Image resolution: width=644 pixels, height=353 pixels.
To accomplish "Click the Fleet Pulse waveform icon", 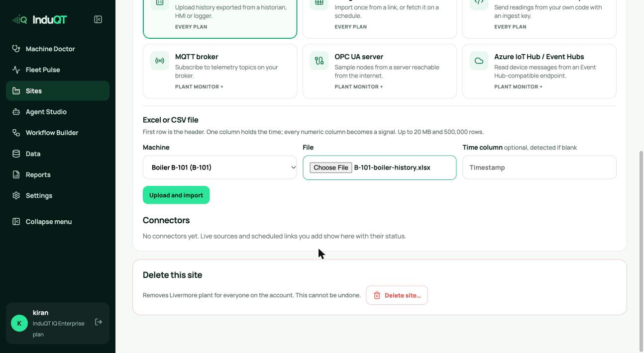I will coord(16,70).
